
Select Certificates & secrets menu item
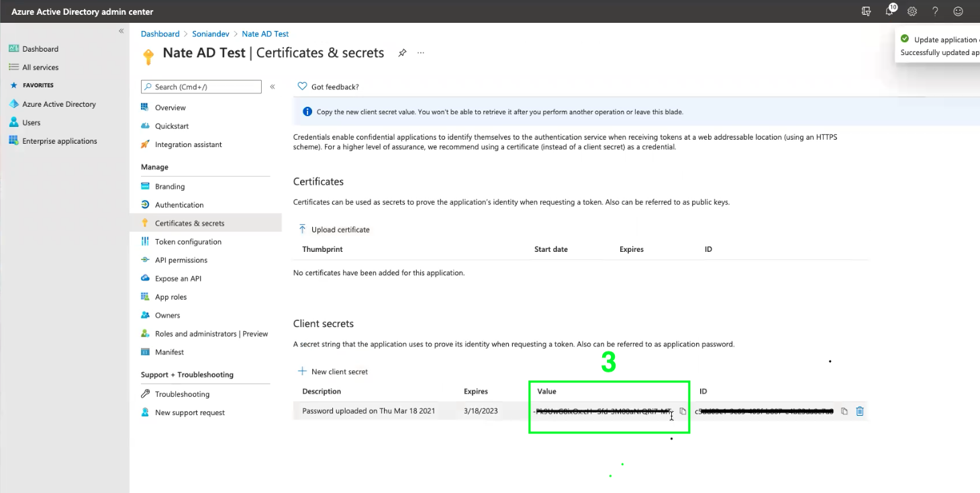point(205,223)
